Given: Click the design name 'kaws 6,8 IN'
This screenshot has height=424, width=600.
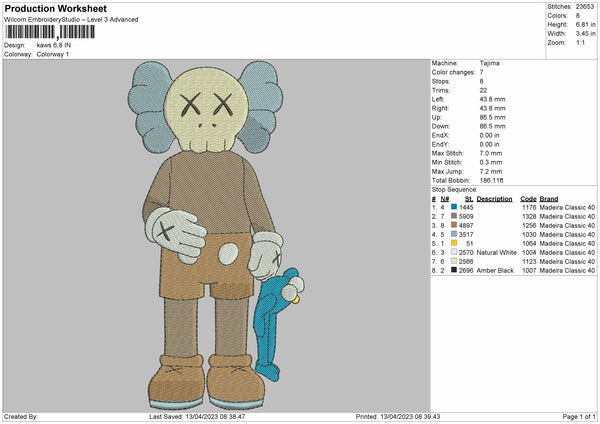Looking at the screenshot, I should (54, 45).
